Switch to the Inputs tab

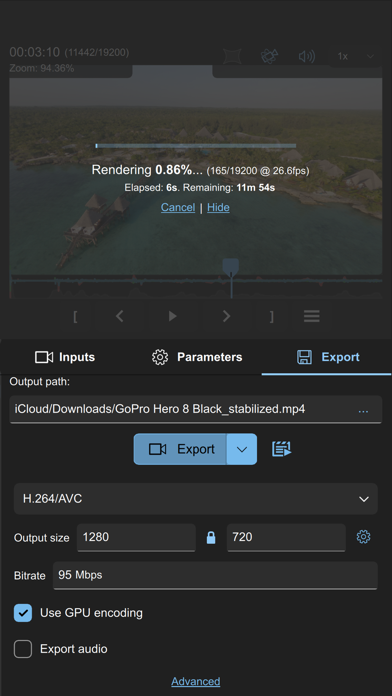[x=65, y=357]
